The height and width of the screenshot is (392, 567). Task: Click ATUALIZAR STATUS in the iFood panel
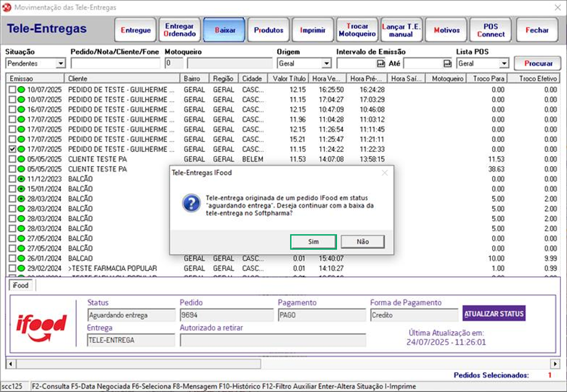[x=494, y=314]
